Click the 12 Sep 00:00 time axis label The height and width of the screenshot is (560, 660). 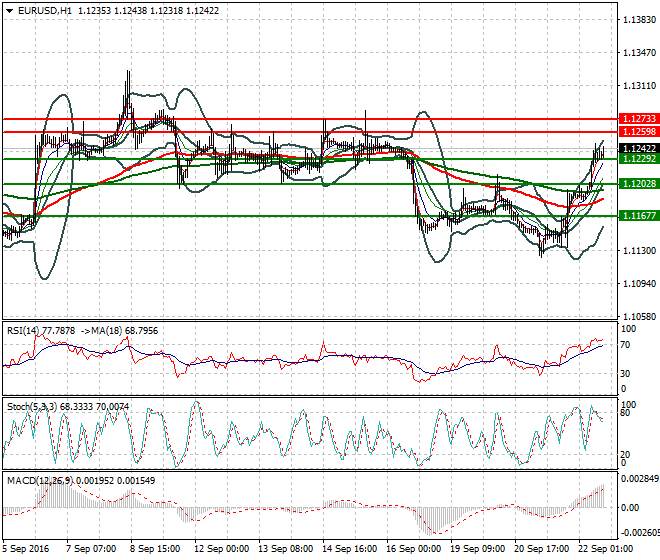221,549
